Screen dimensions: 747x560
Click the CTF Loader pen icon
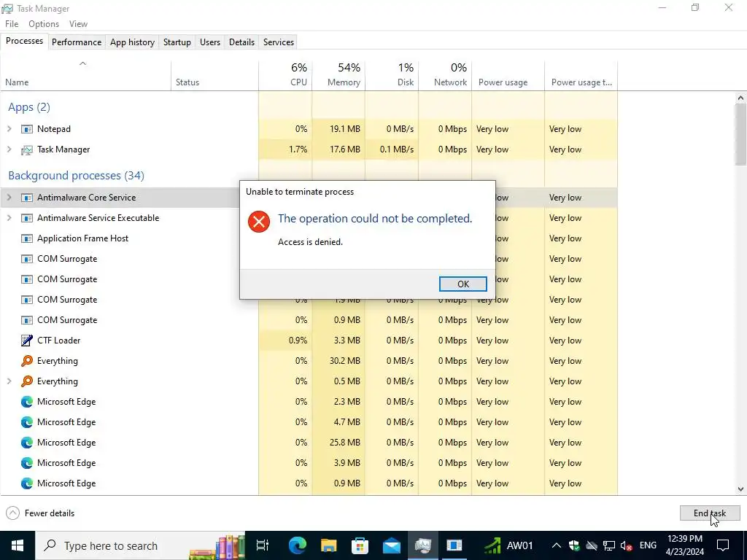point(27,341)
